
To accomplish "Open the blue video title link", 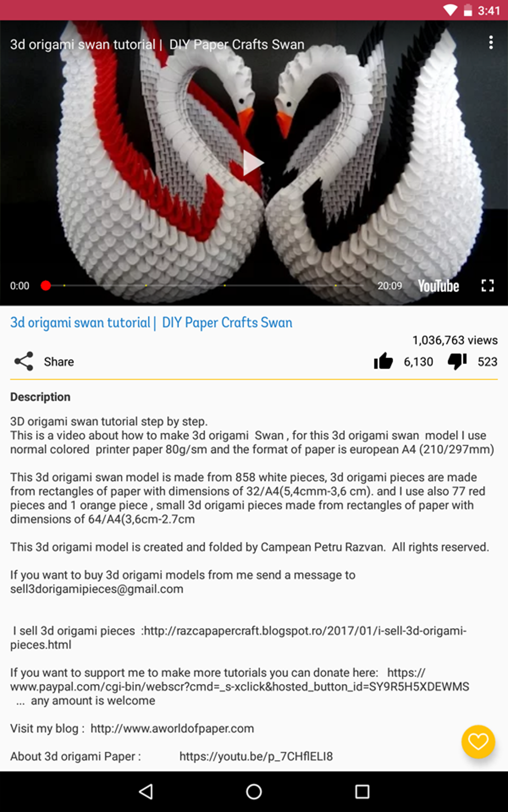I will pyautogui.click(x=151, y=322).
